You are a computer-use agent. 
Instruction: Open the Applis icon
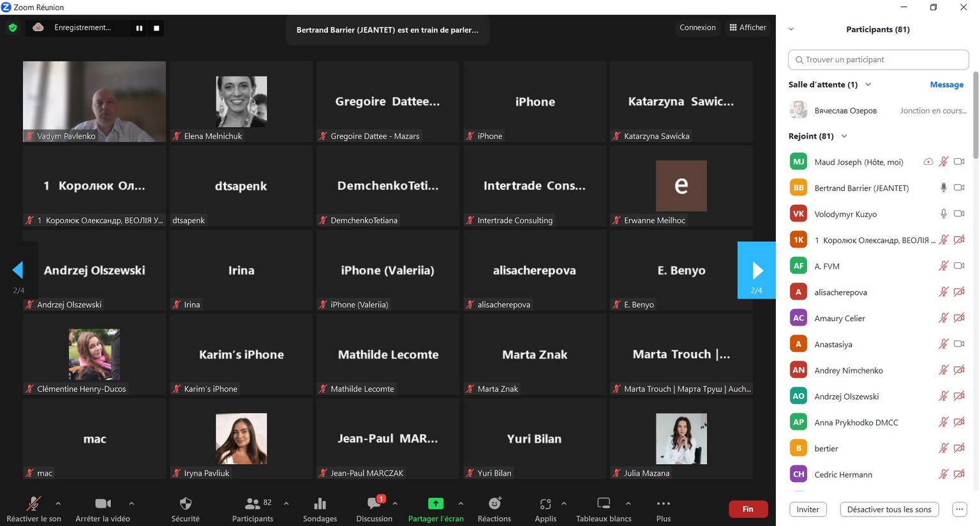(x=545, y=504)
